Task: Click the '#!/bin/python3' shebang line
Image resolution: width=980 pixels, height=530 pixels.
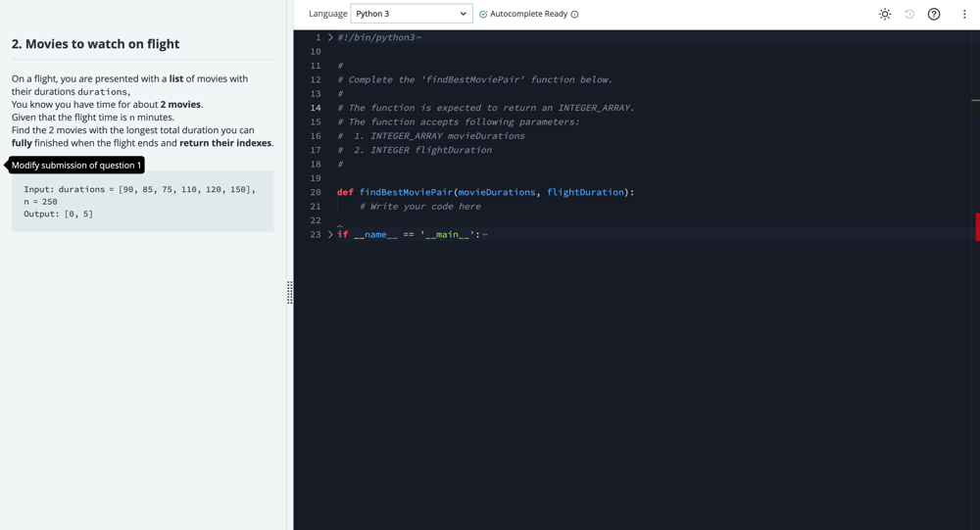Action: 375,37
